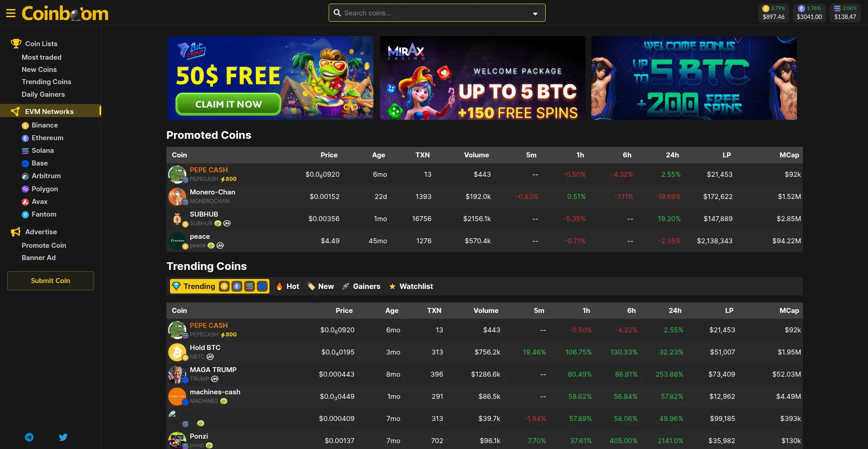The image size is (868, 449).
Task: Collapse the EVM Networks section
Action: point(50,111)
